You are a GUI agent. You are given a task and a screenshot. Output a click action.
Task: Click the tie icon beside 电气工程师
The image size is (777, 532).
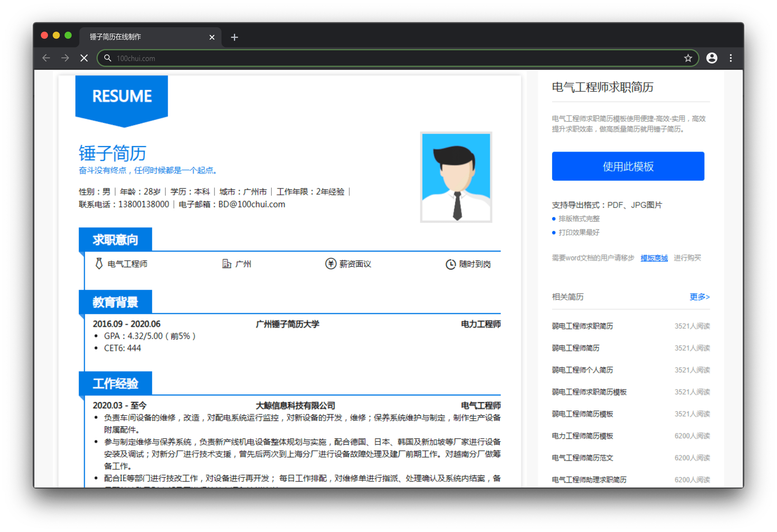pyautogui.click(x=99, y=264)
